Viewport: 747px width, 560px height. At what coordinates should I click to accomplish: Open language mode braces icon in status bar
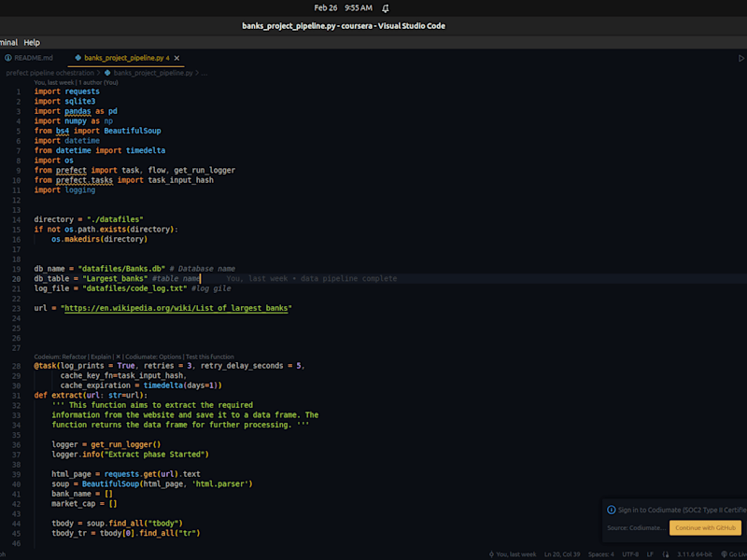[666, 554]
